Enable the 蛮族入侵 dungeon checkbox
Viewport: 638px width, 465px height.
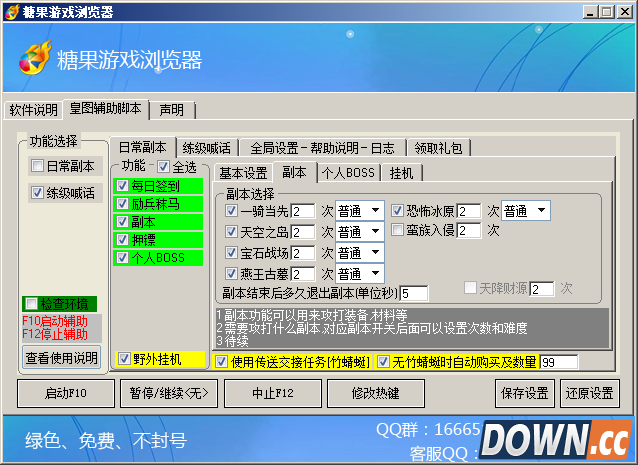397,230
